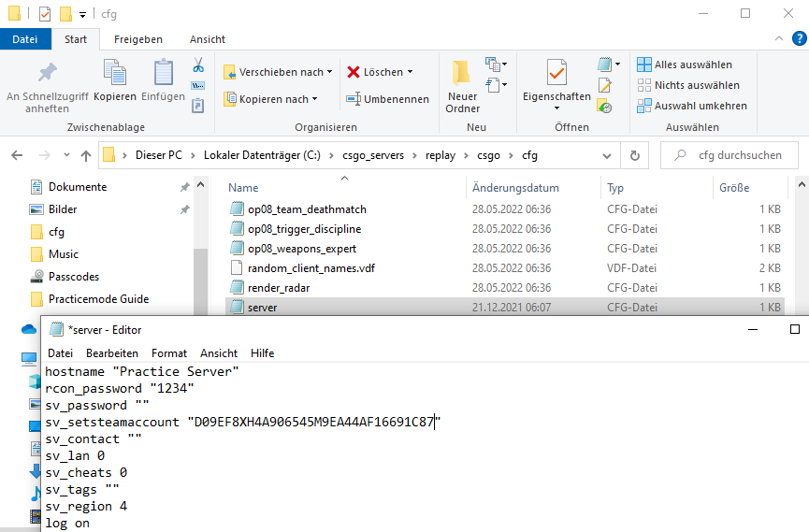This screenshot has width=809, height=532.
Task: Go up one folder level arrow
Action: (x=86, y=155)
